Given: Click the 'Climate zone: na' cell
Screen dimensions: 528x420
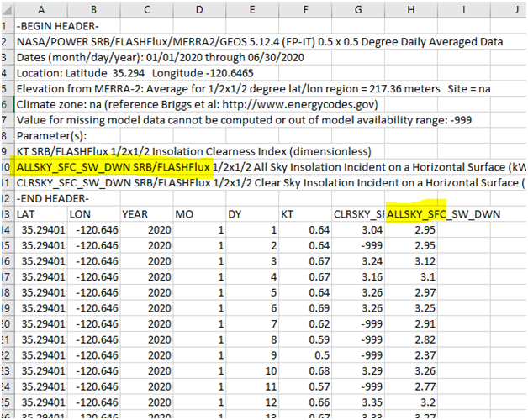Looking at the screenshot, I should coord(197,104).
